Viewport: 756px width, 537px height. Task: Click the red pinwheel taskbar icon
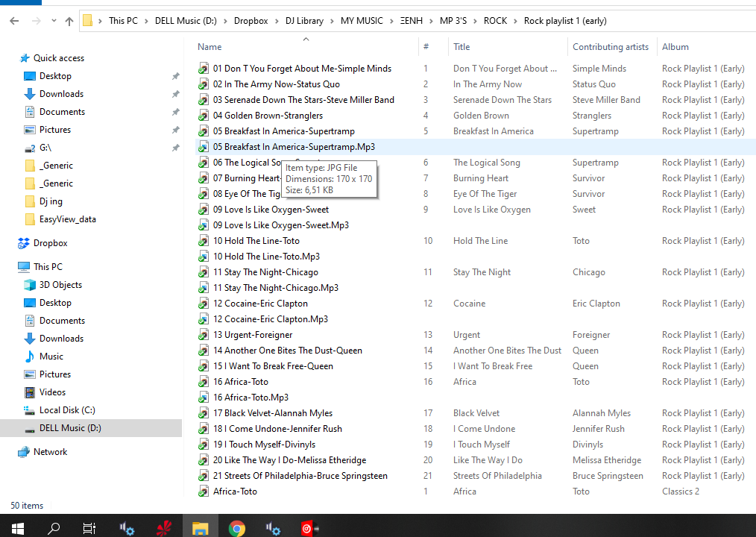coord(164,528)
